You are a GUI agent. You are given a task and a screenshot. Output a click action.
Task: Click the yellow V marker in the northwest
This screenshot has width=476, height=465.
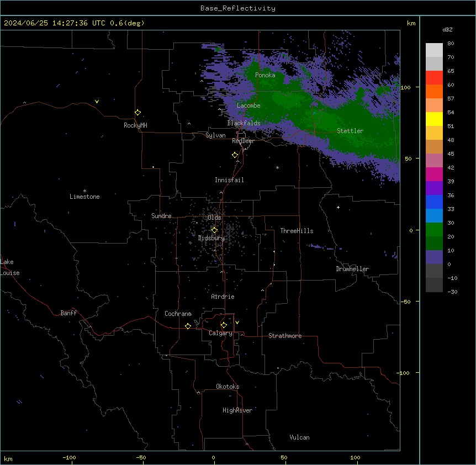pyautogui.click(x=97, y=102)
